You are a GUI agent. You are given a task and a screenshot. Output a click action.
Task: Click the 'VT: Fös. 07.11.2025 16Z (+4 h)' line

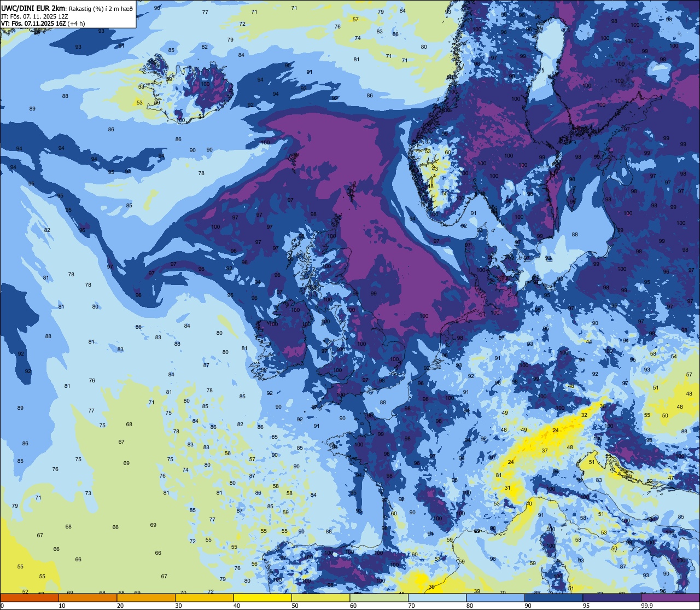[44, 24]
